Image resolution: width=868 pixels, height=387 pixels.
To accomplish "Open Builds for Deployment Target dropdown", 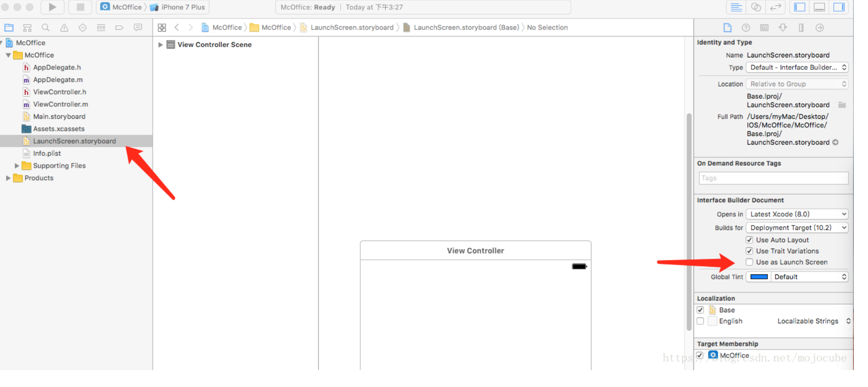I will (x=797, y=228).
